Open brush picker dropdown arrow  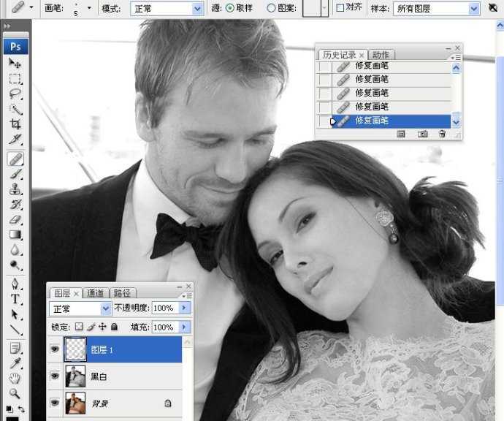(89, 8)
